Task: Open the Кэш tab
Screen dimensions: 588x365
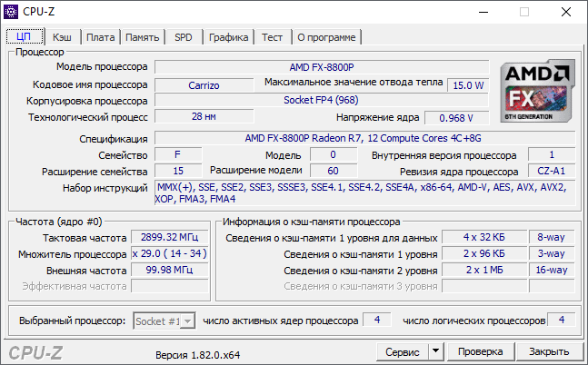Action: (62, 37)
